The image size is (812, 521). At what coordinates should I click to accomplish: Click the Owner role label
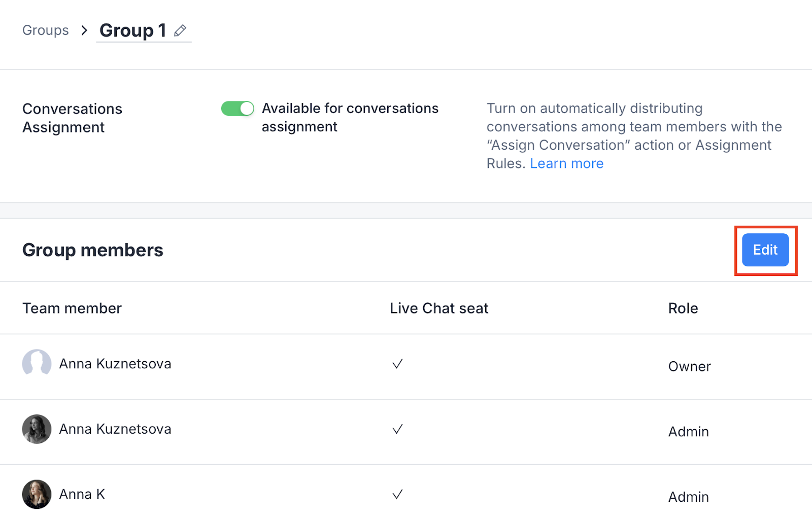pos(689,366)
